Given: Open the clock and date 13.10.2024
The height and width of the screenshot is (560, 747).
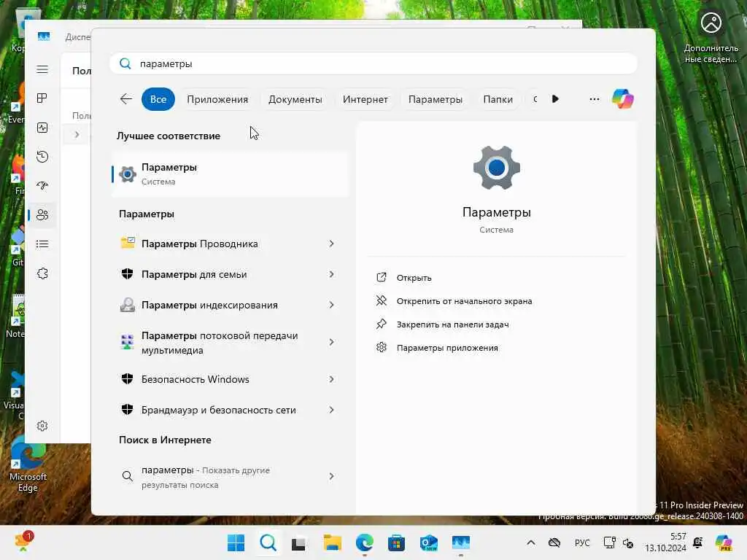Looking at the screenshot, I should (x=665, y=542).
